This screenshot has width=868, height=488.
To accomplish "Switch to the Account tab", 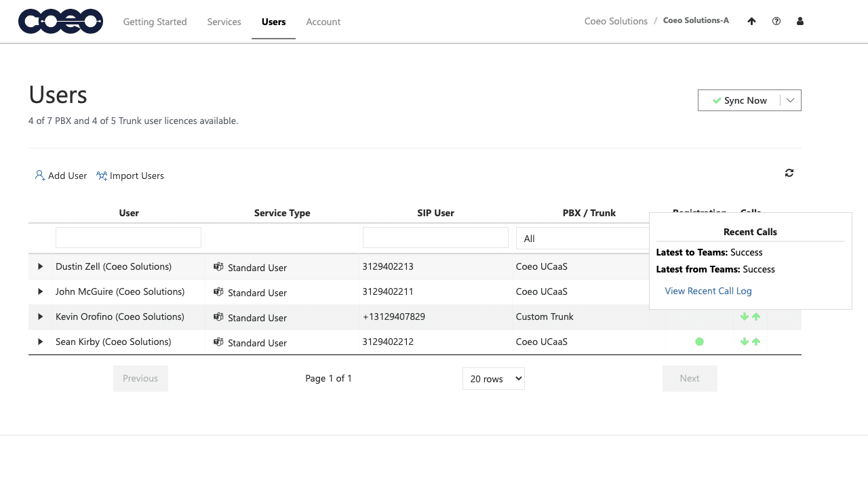I will pyautogui.click(x=323, y=22).
